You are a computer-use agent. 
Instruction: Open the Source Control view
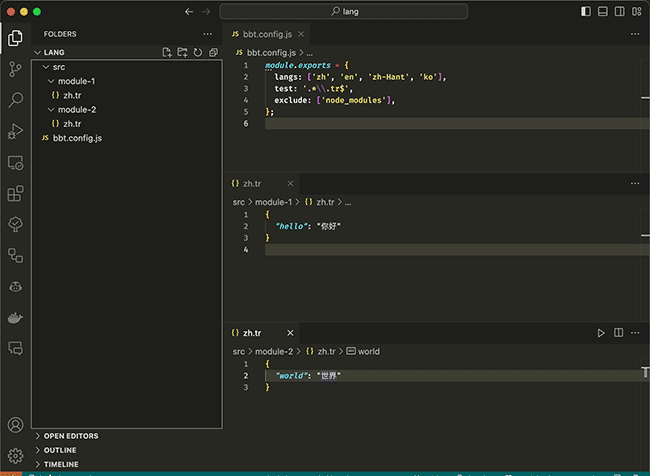point(15,69)
